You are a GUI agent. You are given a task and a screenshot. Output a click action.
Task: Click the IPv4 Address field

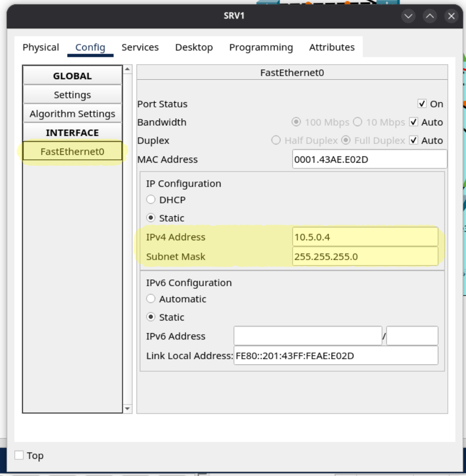365,237
